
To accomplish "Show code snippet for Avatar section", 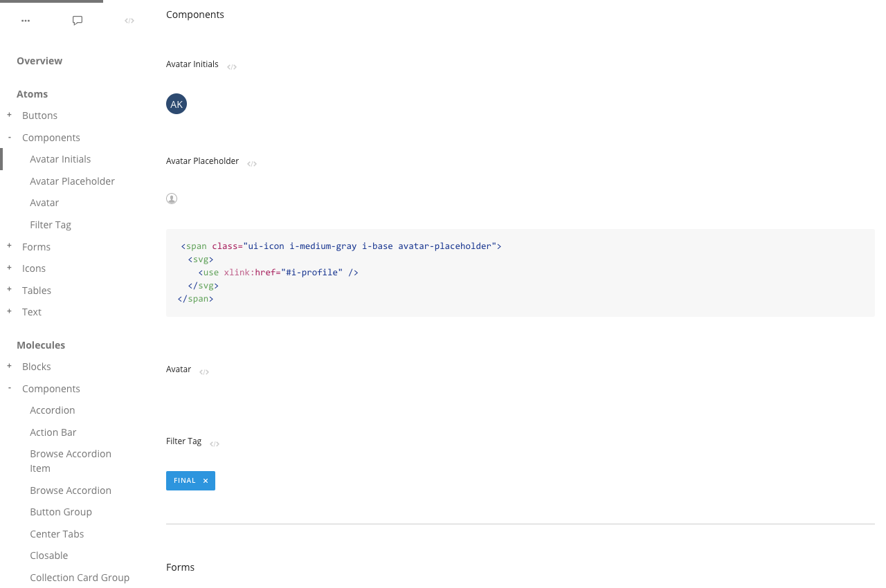I will (x=204, y=372).
